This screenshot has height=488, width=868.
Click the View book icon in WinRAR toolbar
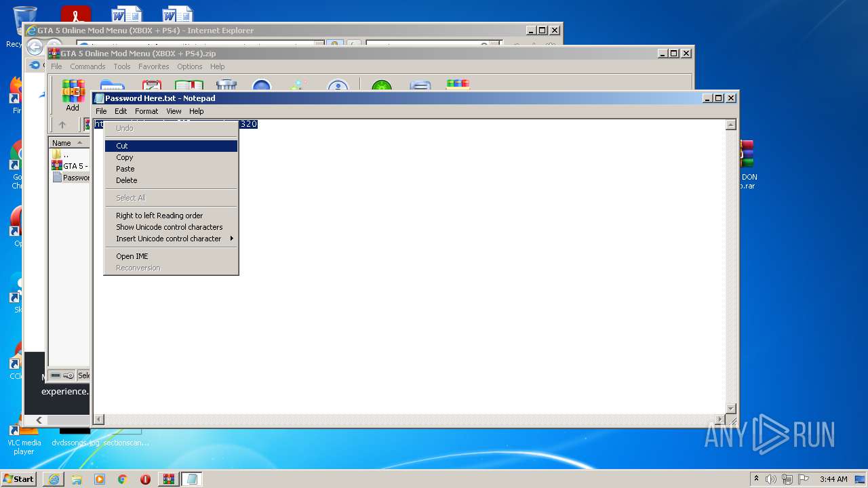(189, 85)
